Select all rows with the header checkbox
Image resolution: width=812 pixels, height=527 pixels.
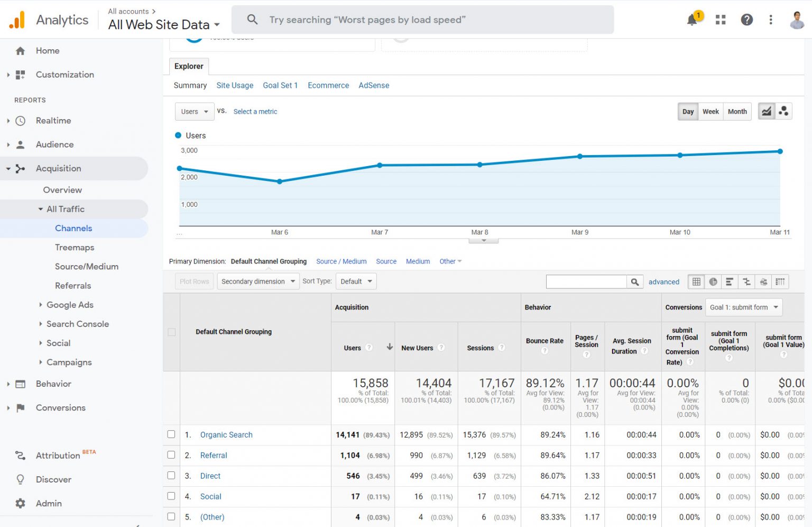click(171, 332)
